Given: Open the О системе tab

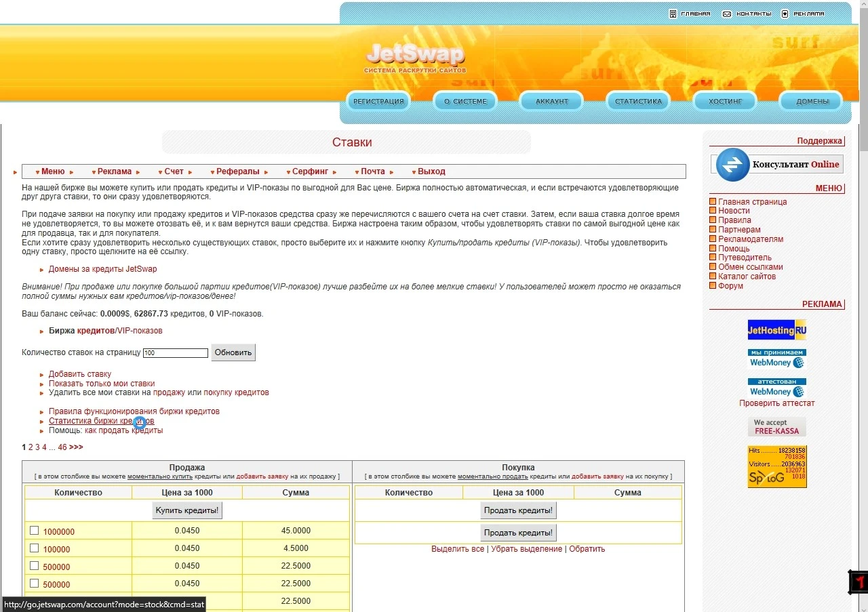Looking at the screenshot, I should [x=465, y=102].
